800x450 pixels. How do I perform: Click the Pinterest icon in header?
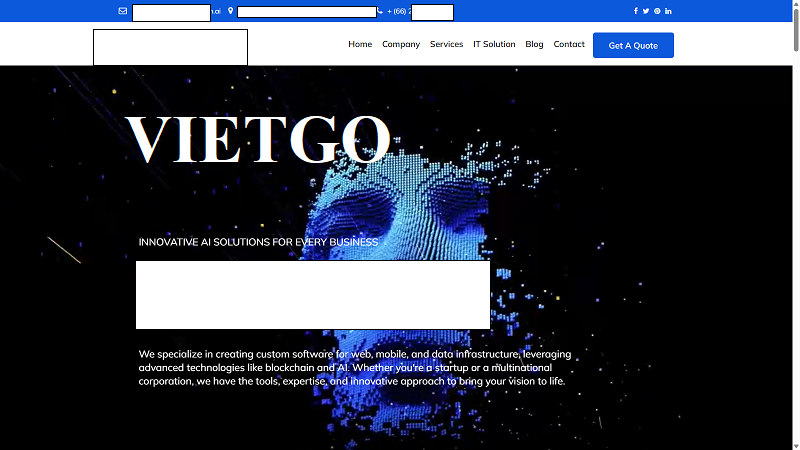pyautogui.click(x=657, y=11)
